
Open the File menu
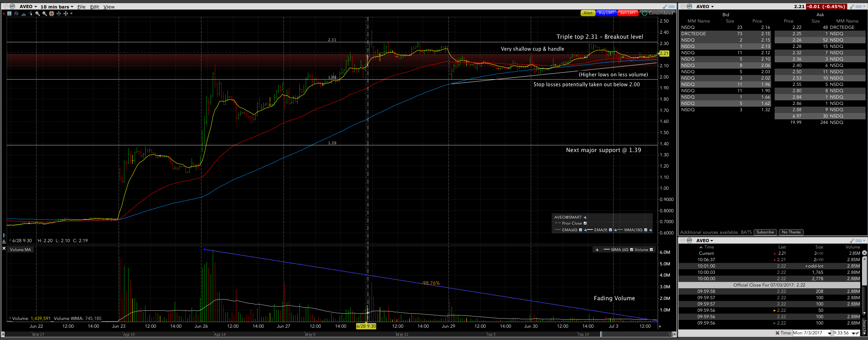pyautogui.click(x=81, y=7)
